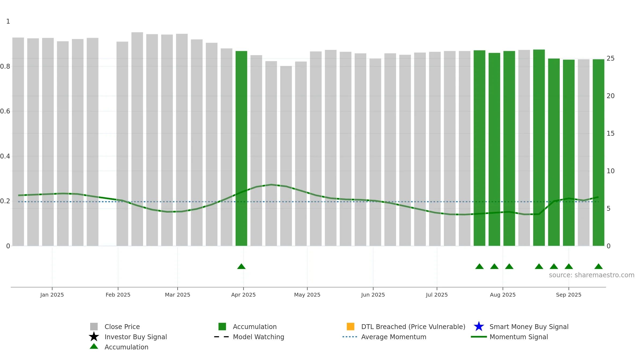Click the green accumulation bar at Apr 2025

[x=241, y=148]
